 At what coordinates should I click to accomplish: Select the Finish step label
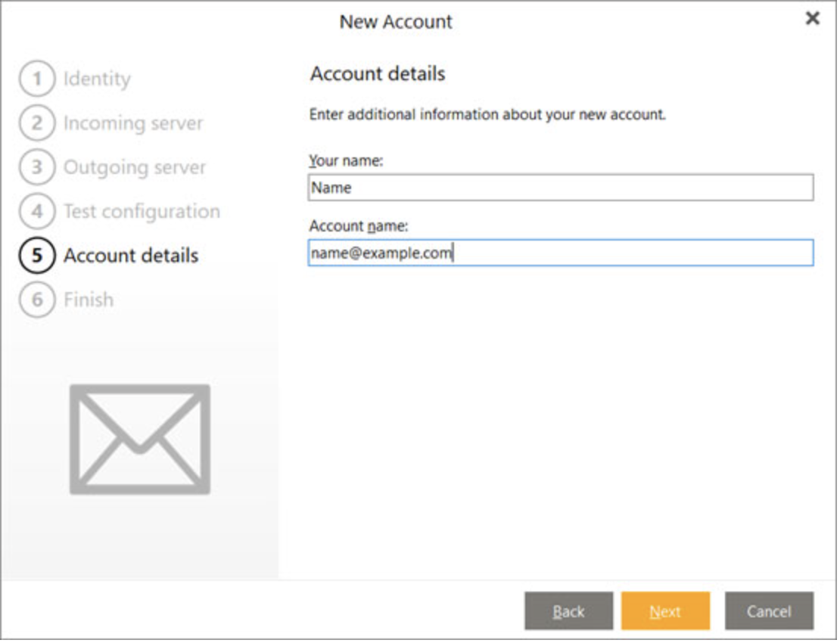pyautogui.click(x=89, y=300)
